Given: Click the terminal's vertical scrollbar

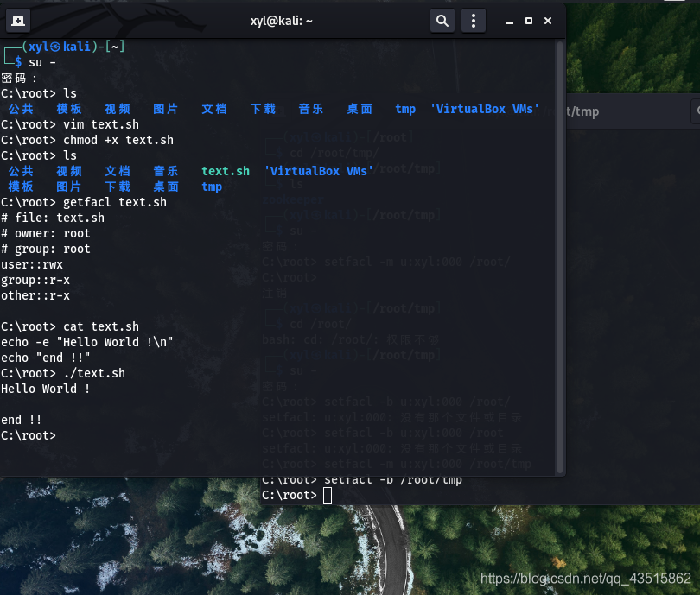Looking at the screenshot, I should tap(559, 257).
